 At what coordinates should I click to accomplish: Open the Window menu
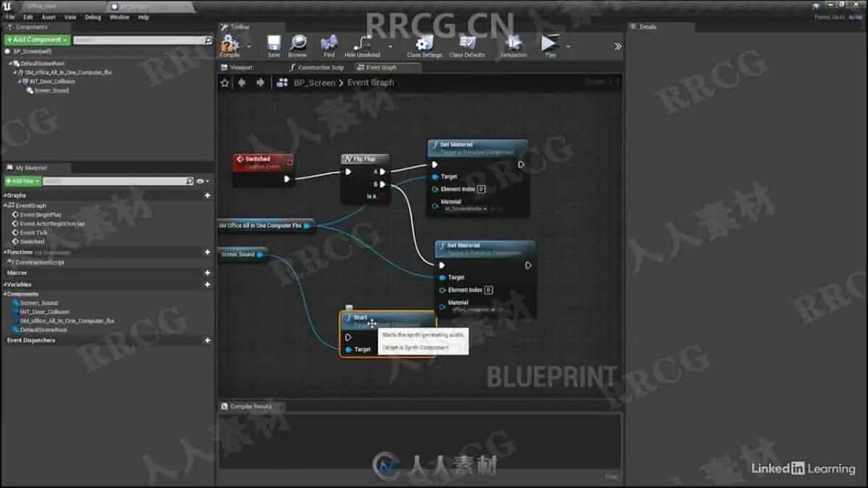(x=119, y=17)
